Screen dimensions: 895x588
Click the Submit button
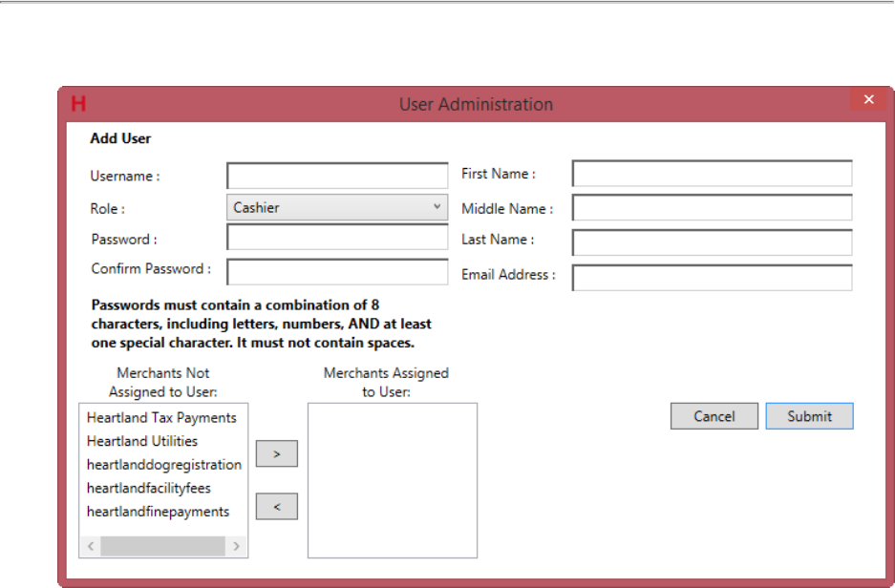coord(809,416)
